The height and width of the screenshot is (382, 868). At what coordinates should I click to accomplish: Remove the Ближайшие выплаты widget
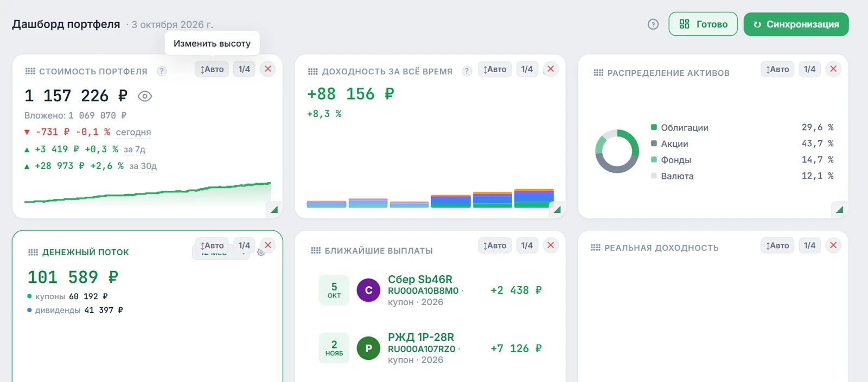point(551,245)
